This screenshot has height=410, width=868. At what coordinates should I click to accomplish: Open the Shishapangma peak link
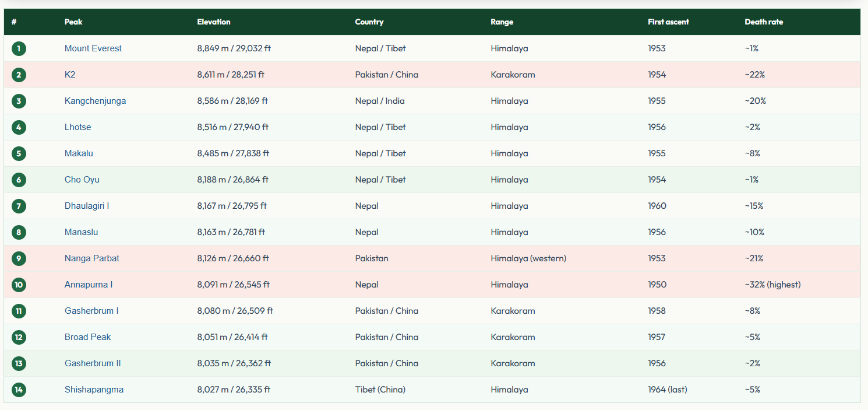pos(94,390)
